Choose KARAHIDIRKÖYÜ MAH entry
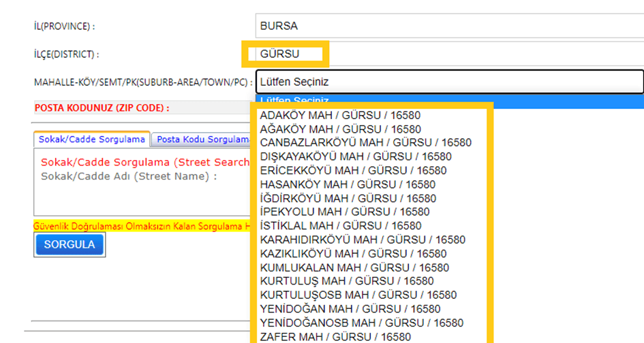This screenshot has width=644, height=343. 363,240
